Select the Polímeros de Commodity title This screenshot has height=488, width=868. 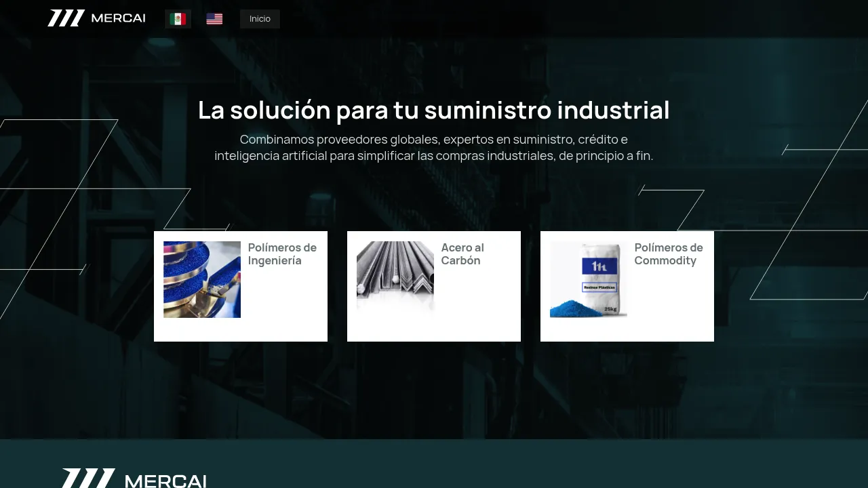(669, 254)
